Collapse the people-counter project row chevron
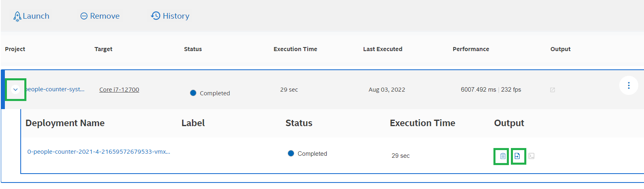The height and width of the screenshot is (189, 644). [15, 90]
